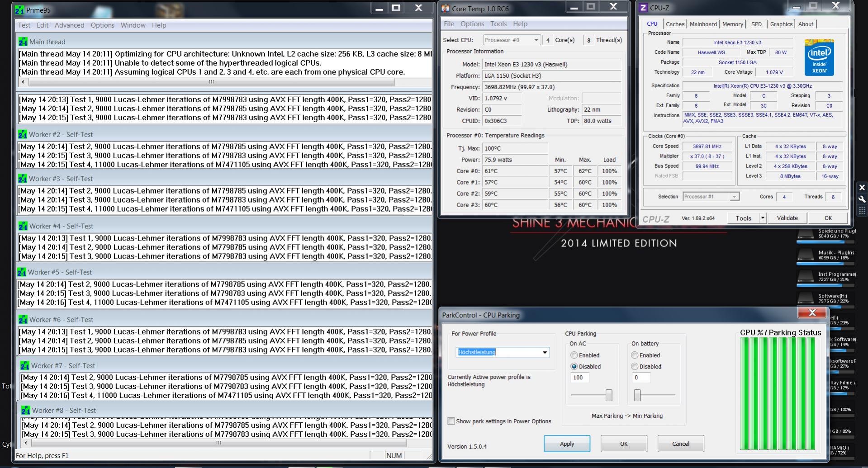868x468 pixels.
Task: Open the About tab in CPU-Z
Action: pyautogui.click(x=806, y=24)
